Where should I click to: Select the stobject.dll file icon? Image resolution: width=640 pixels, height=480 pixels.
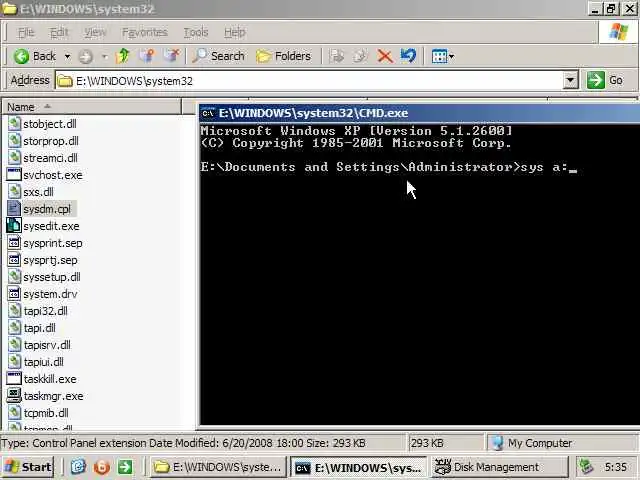(14, 123)
